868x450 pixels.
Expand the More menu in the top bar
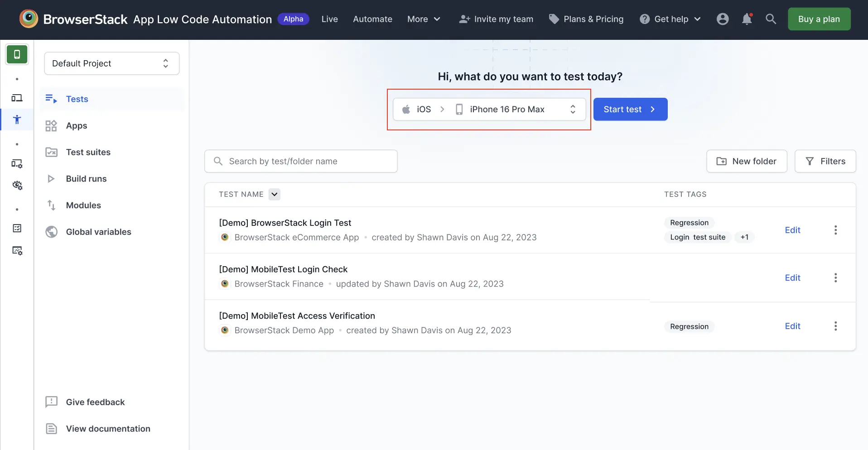pos(423,19)
